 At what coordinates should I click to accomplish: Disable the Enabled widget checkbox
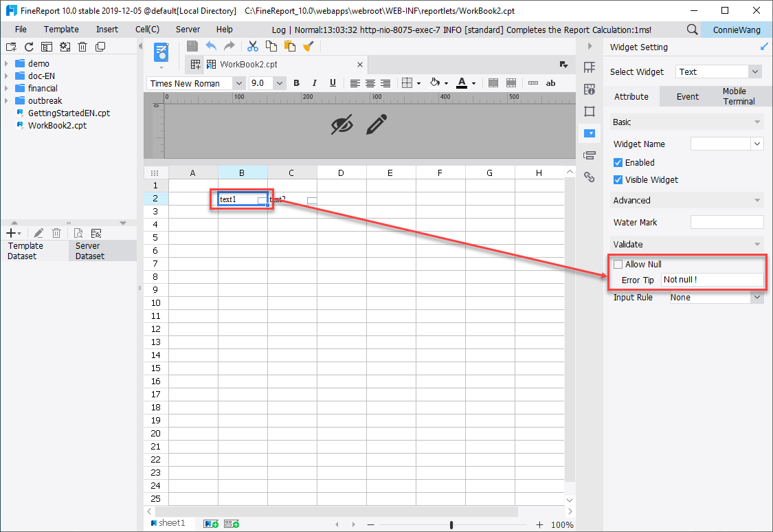616,162
